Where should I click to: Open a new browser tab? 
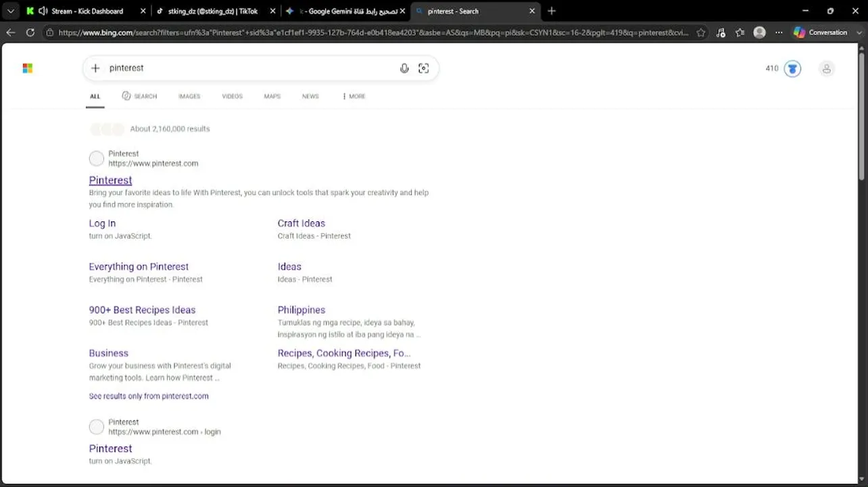point(552,11)
